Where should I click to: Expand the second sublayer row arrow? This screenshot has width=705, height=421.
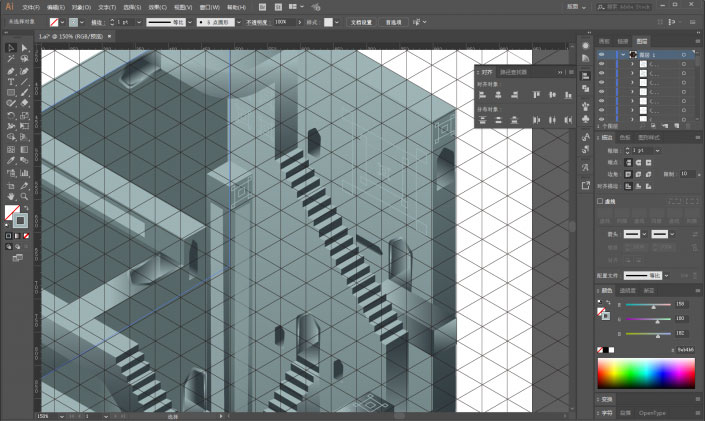click(x=632, y=73)
